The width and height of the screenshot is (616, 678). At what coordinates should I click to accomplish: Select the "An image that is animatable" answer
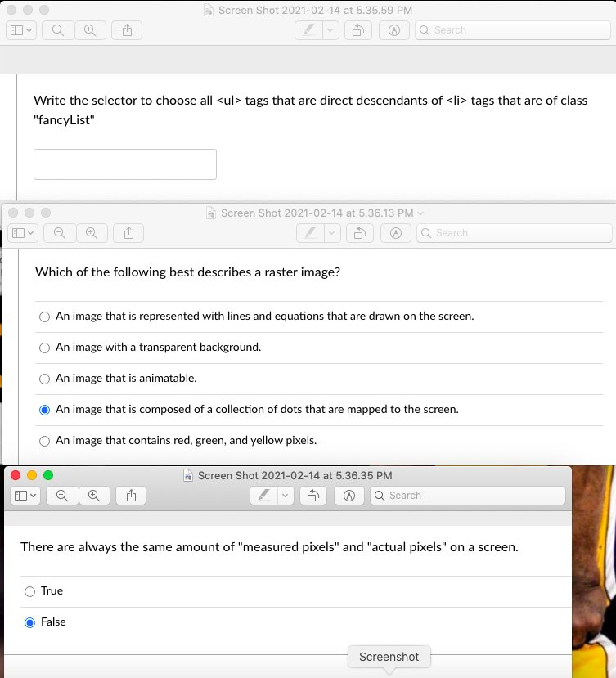pos(44,379)
